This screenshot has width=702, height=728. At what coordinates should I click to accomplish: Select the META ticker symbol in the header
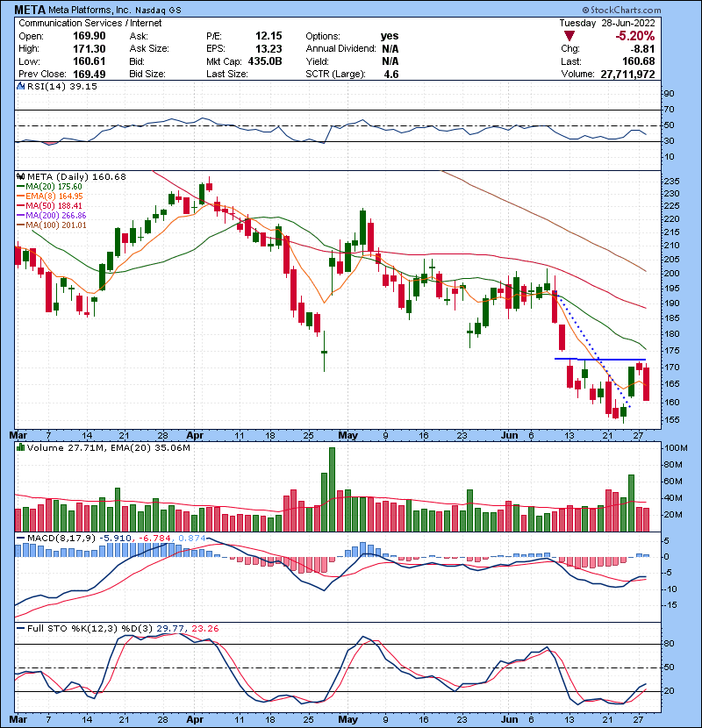click(30, 10)
